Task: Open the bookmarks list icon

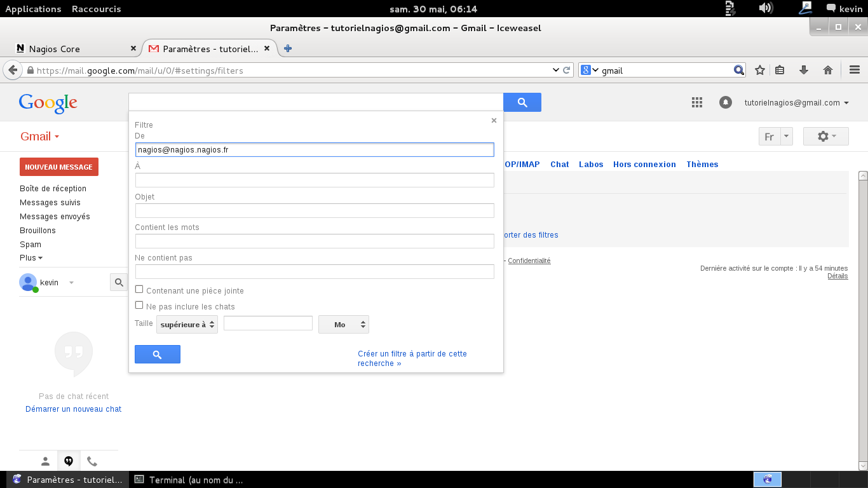Action: tap(780, 70)
